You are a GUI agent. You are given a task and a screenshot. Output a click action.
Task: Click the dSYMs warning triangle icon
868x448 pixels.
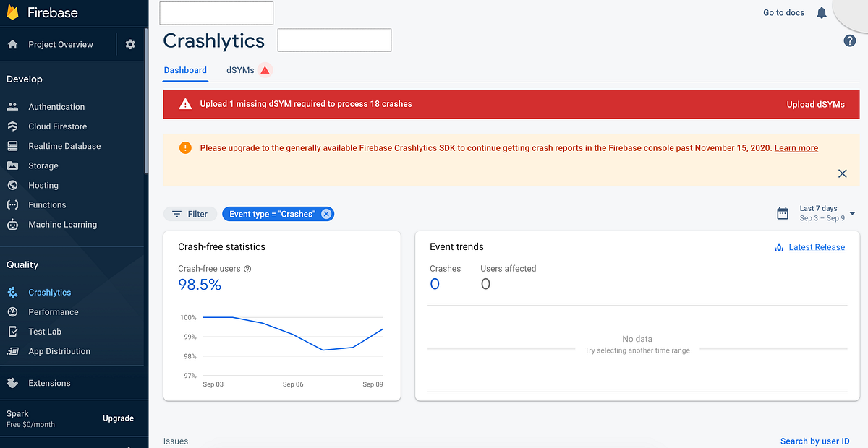point(265,70)
